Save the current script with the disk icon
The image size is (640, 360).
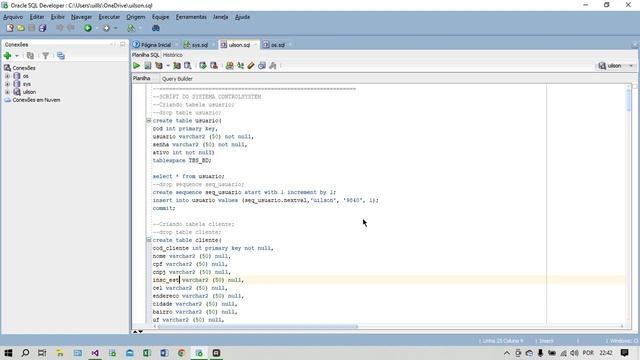pos(31,28)
